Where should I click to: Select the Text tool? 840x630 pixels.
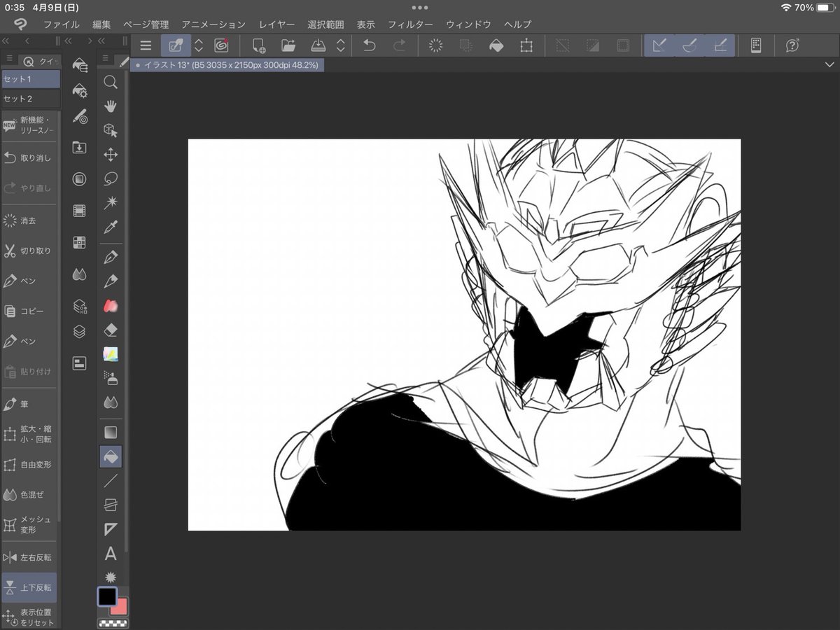coord(111,554)
